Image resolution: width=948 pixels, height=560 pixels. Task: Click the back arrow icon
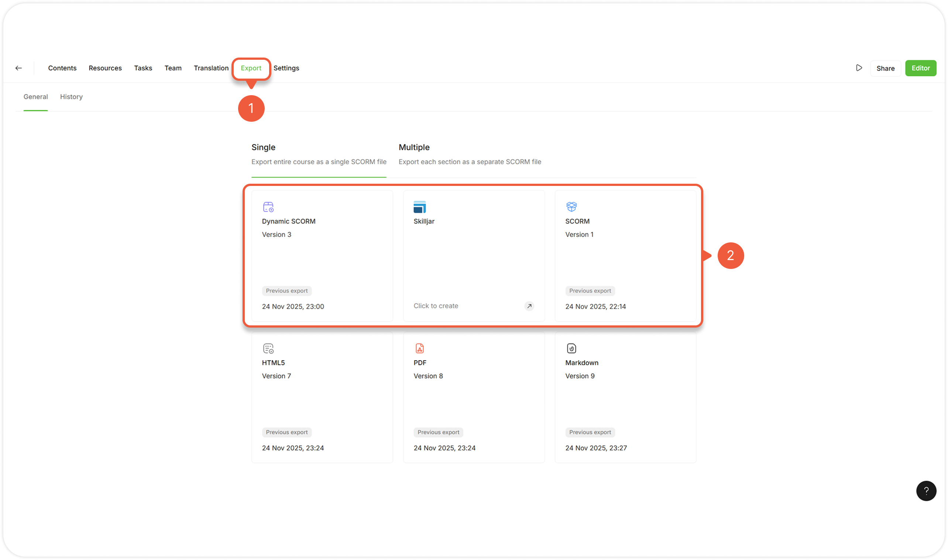coord(18,68)
